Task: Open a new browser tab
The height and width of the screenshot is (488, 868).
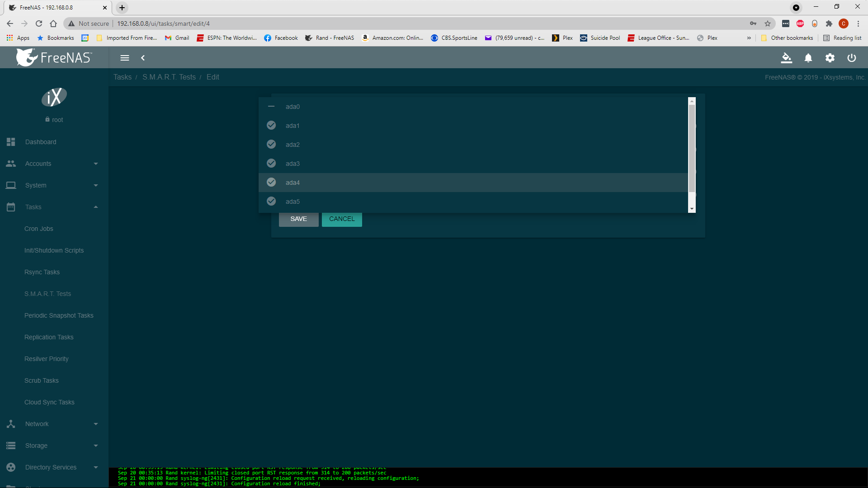Action: 122,8
